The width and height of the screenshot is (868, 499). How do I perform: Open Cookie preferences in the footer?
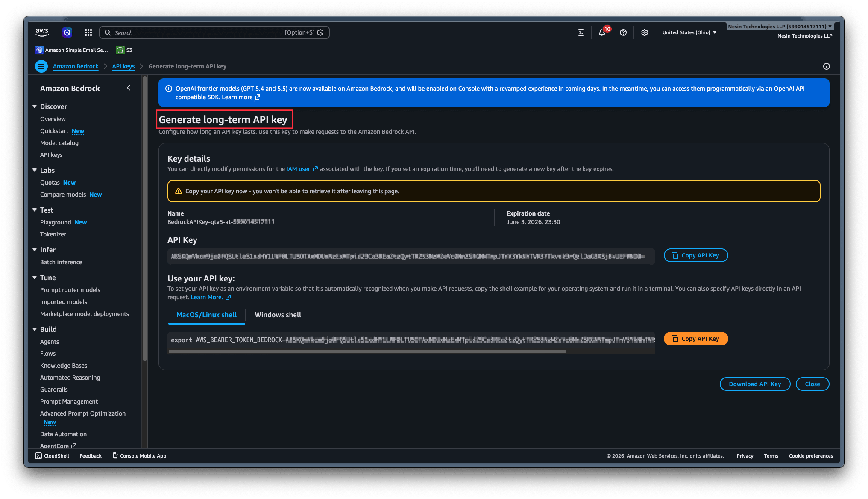[x=811, y=456]
